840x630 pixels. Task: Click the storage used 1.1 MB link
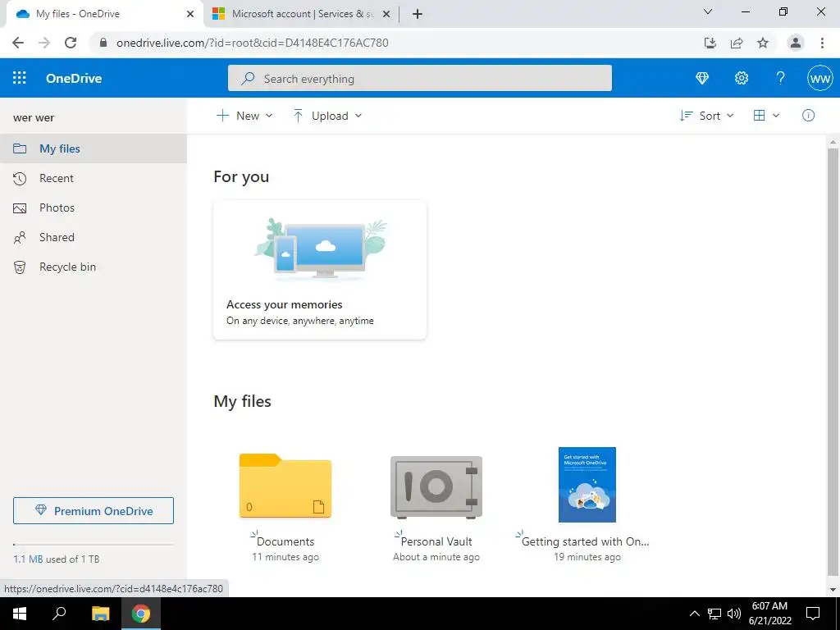(x=29, y=559)
